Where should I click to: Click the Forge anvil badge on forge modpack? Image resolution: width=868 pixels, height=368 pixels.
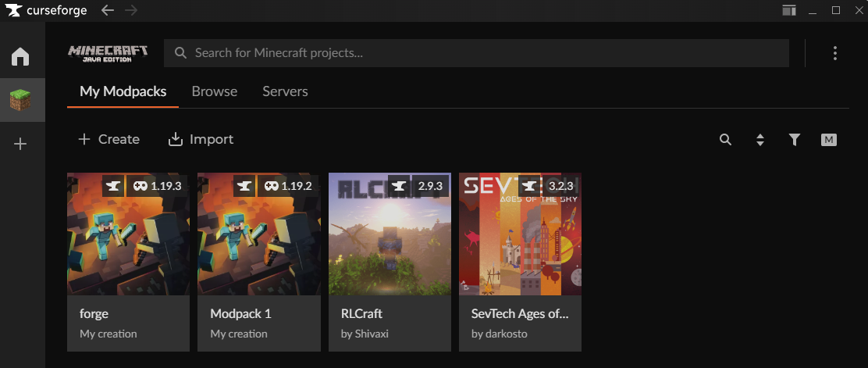[113, 186]
